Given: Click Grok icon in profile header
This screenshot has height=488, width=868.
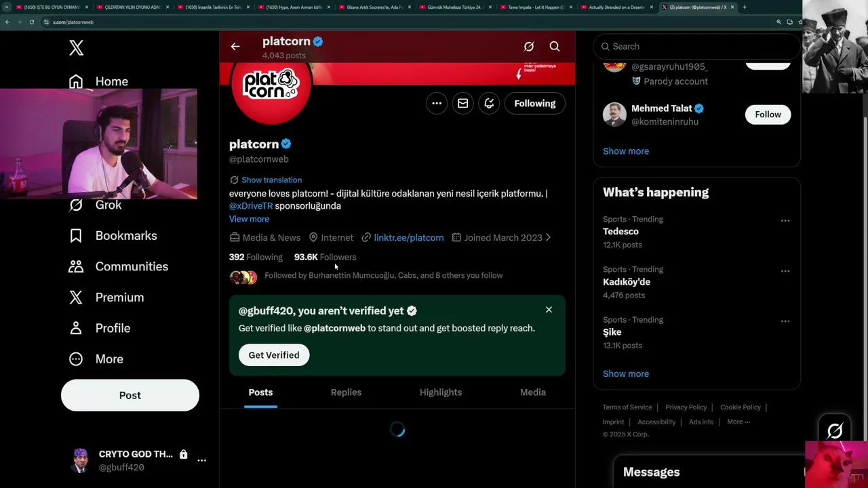Looking at the screenshot, I should [529, 46].
